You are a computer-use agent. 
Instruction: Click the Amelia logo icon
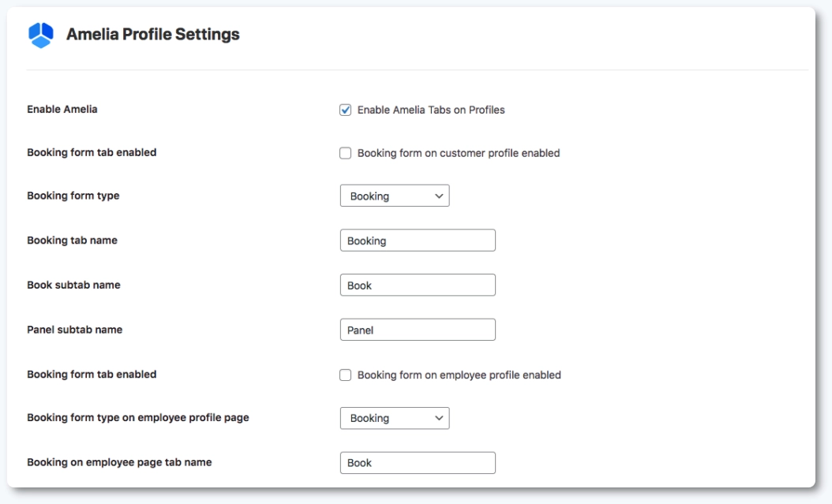click(x=40, y=35)
